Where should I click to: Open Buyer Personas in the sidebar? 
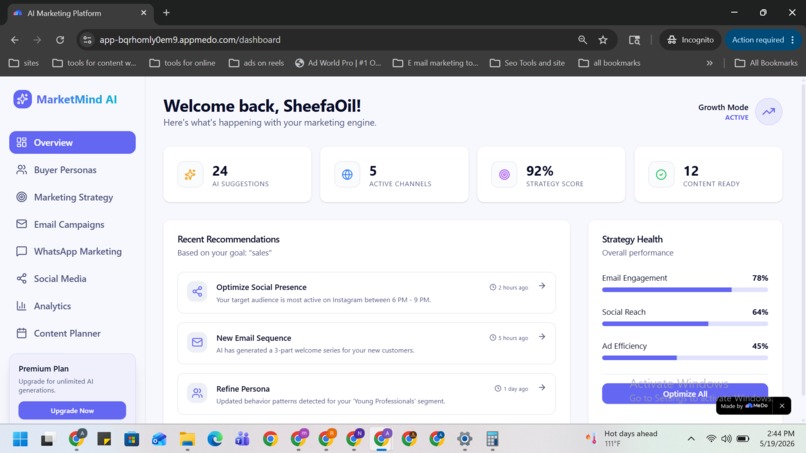(x=72, y=170)
